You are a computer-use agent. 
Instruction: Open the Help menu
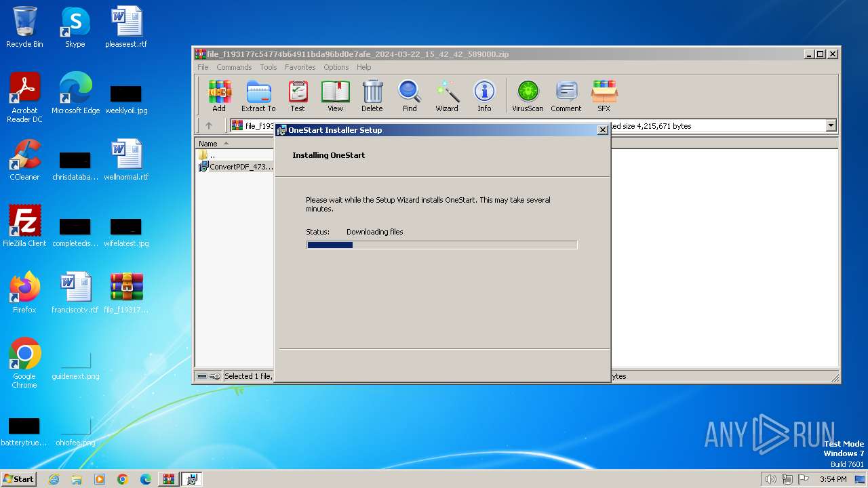364,67
